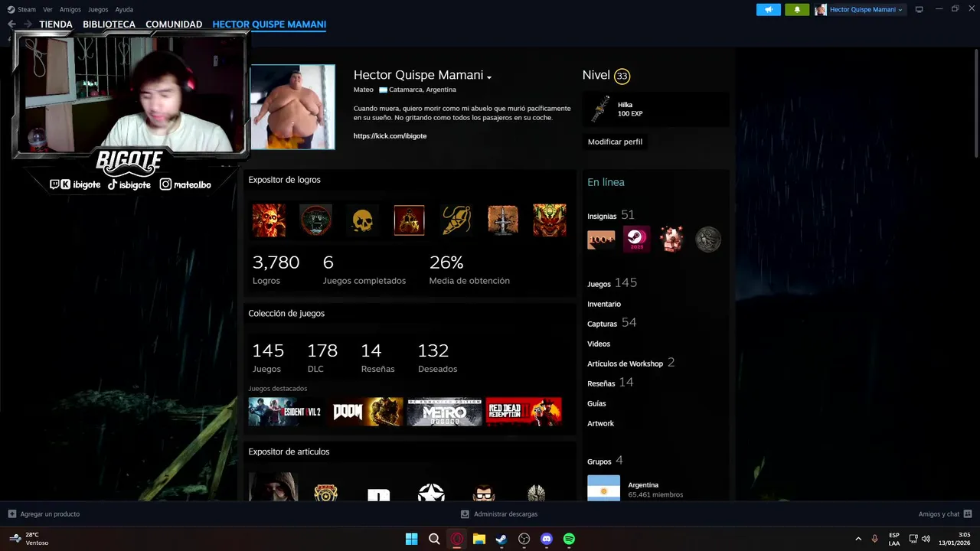The image size is (980, 551).
Task: Open the kick.com/ibigote link
Action: pyautogui.click(x=390, y=136)
